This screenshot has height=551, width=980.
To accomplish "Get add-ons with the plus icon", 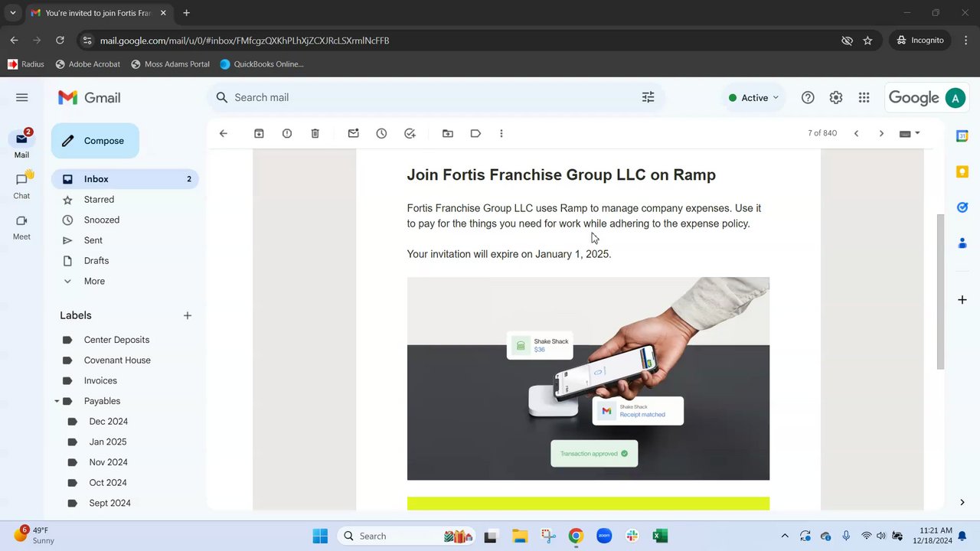I will point(962,299).
